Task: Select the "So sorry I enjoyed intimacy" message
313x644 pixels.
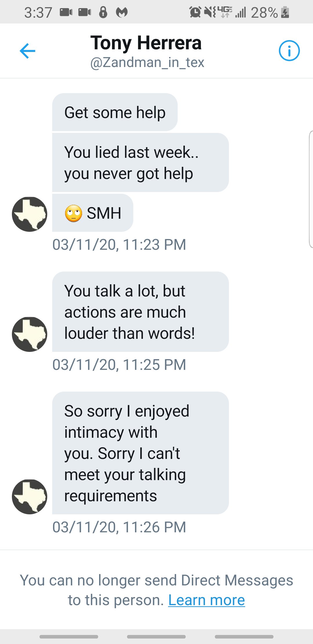Action: pos(140,453)
